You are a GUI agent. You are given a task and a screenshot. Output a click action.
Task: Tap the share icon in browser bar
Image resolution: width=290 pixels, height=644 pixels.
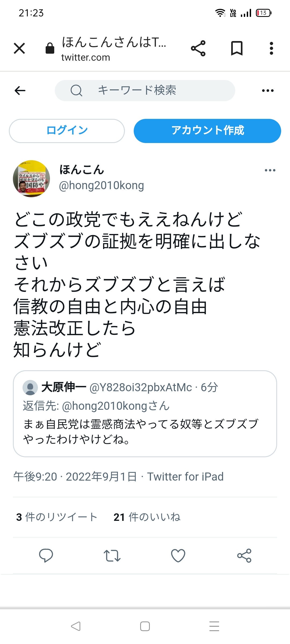tap(198, 49)
